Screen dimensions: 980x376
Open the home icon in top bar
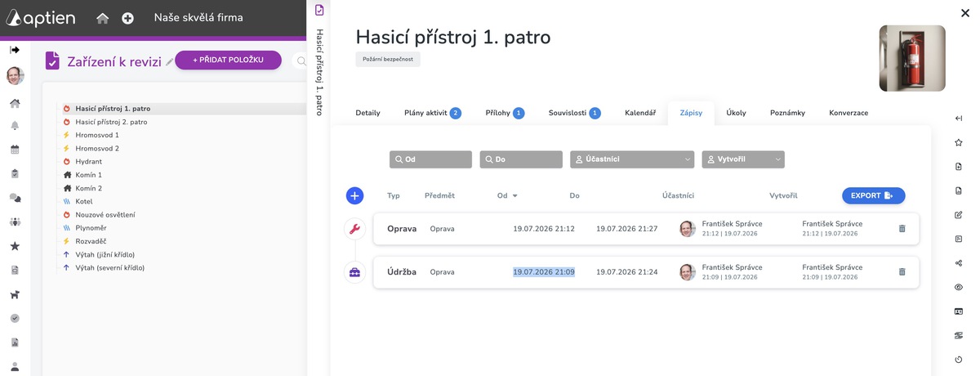(102, 18)
